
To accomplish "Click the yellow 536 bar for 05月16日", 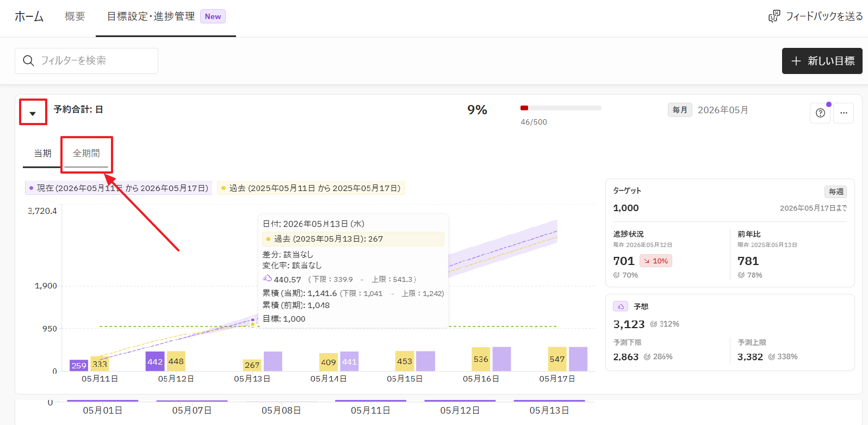I will click(x=481, y=359).
